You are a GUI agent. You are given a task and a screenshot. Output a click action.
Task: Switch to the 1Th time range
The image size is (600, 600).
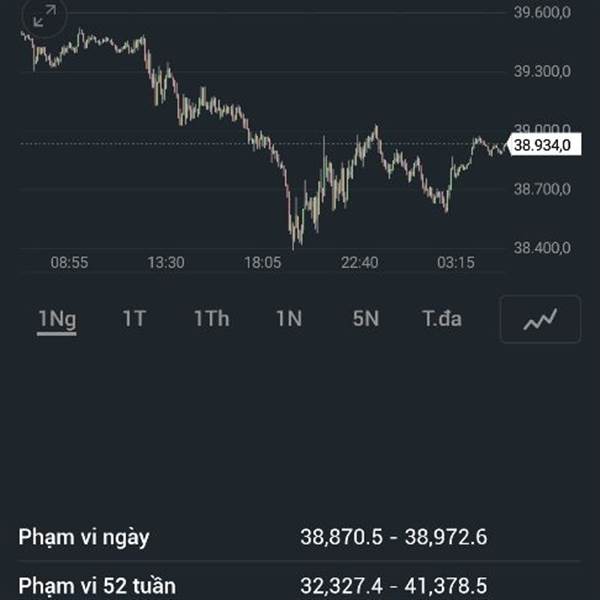212,318
